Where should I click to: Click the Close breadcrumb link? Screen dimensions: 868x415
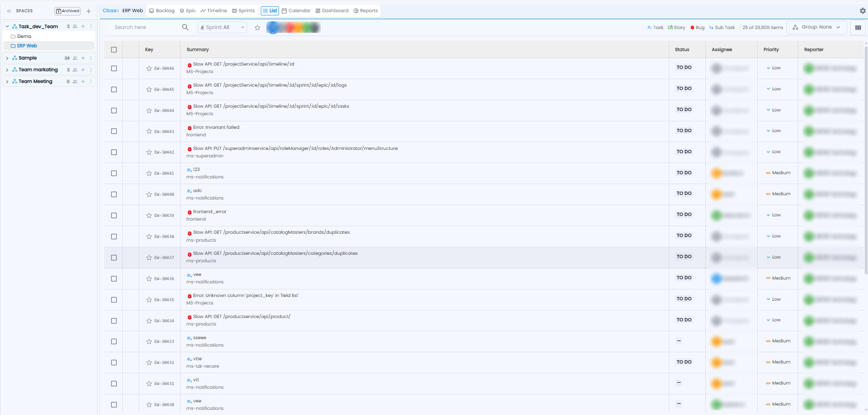pyautogui.click(x=111, y=10)
